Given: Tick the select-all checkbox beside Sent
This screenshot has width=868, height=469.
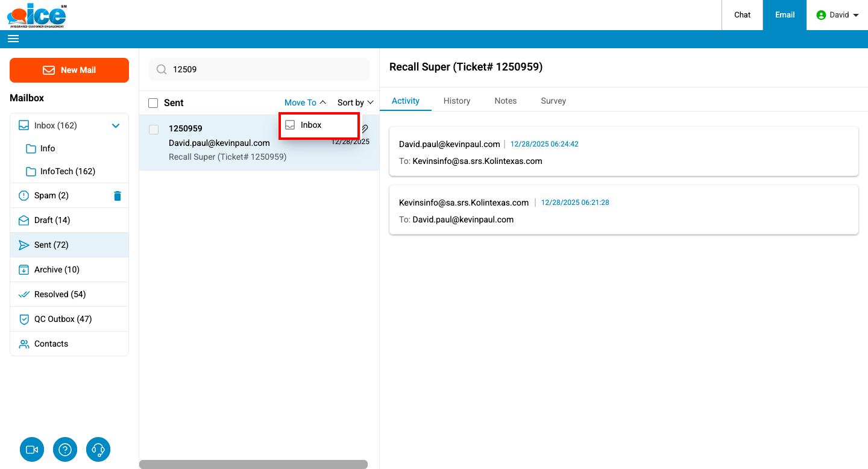Looking at the screenshot, I should 153,103.
